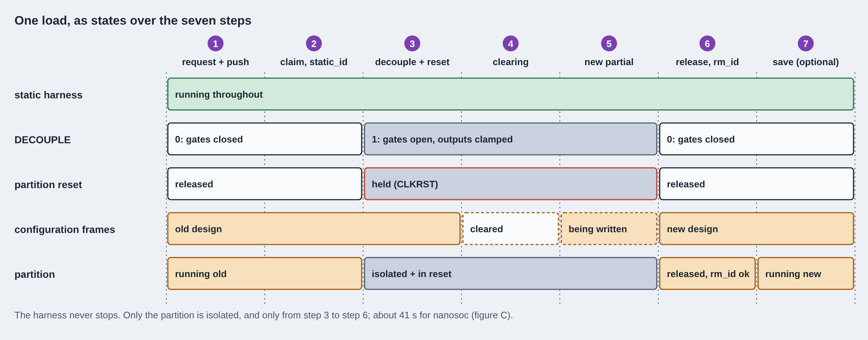Screen dimensions: 868x340
Task: Click the step 2 circle marker
Action: [314, 44]
